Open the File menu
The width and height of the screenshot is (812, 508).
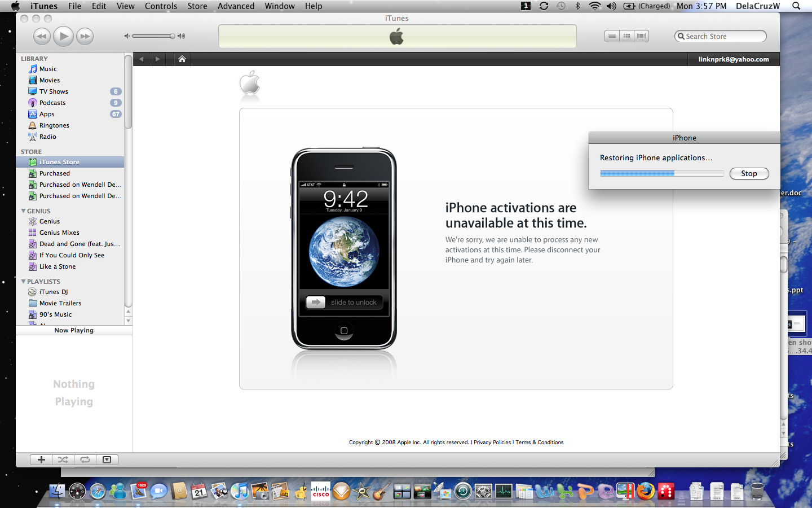coord(74,6)
